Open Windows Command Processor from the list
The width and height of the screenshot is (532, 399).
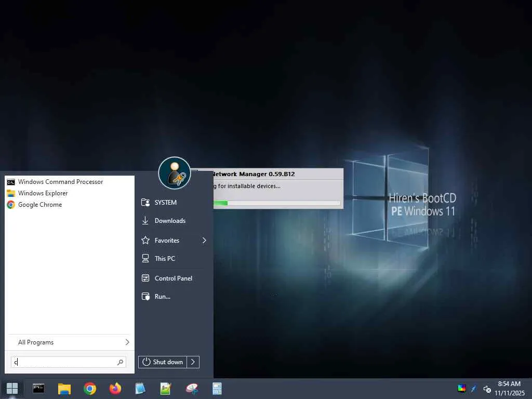pyautogui.click(x=70, y=182)
